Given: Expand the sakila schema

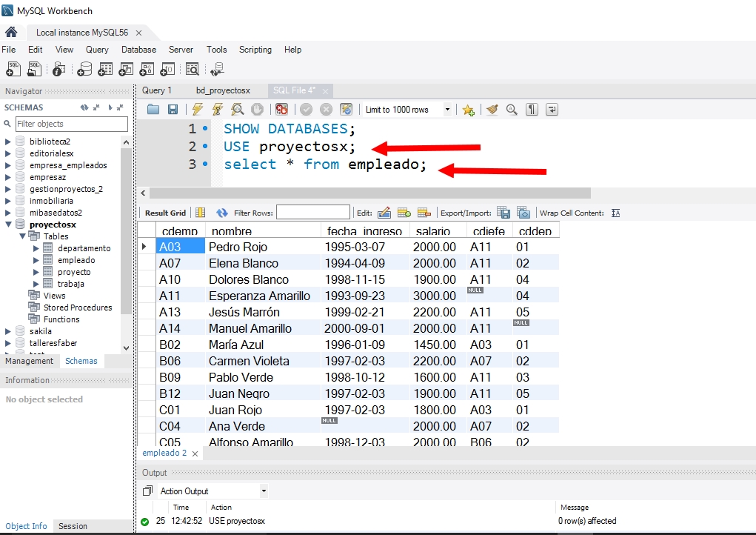Looking at the screenshot, I should [9, 331].
